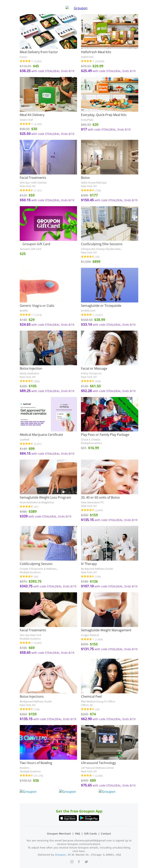Open the Contact footer link
The width and height of the screenshot is (158, 868).
106,833
